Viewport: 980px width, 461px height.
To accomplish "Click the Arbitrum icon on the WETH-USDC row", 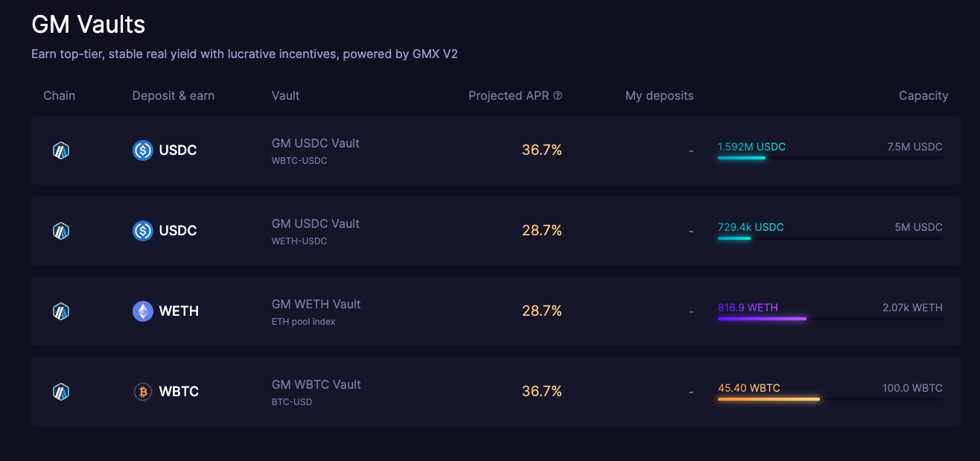I will coord(61,230).
